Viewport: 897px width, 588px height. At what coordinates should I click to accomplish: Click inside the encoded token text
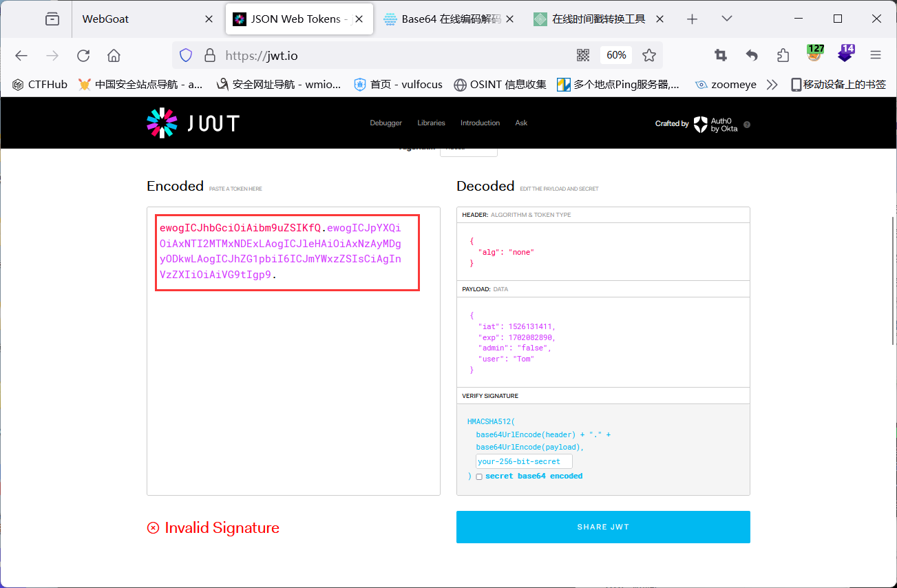click(280, 251)
